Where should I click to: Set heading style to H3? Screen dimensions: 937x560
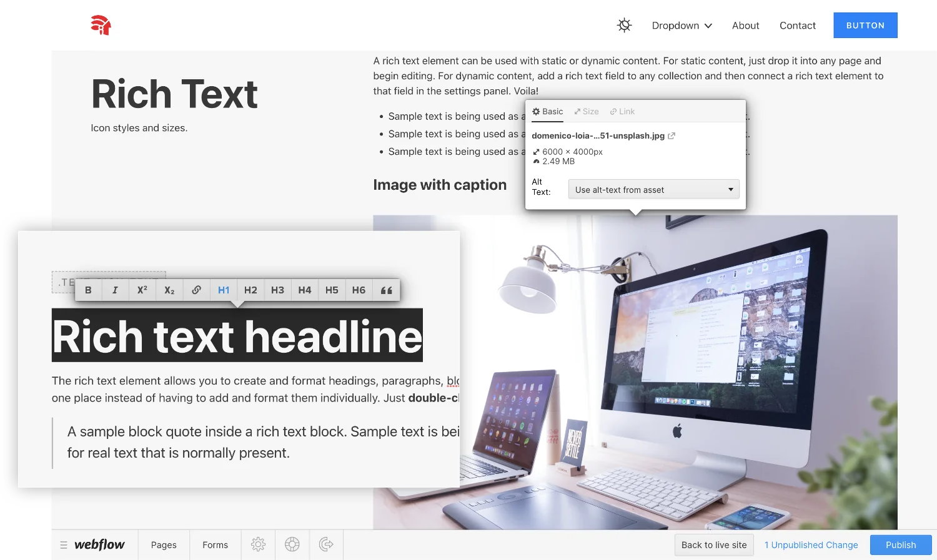(x=277, y=290)
